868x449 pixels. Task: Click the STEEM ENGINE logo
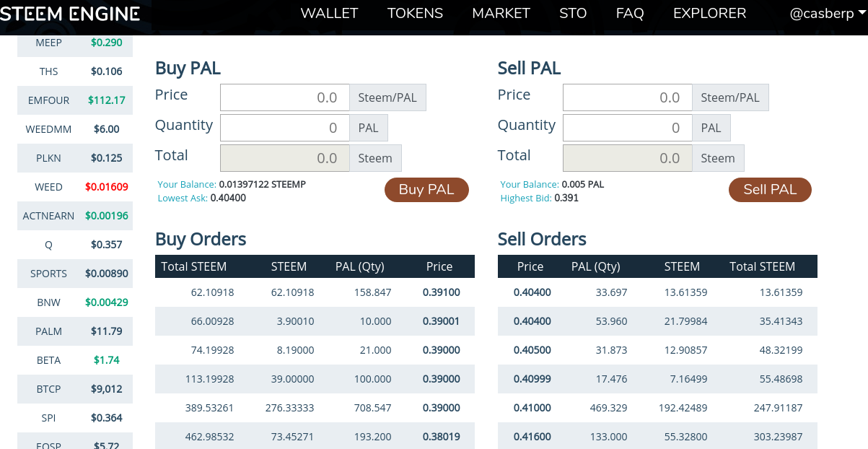(70, 14)
